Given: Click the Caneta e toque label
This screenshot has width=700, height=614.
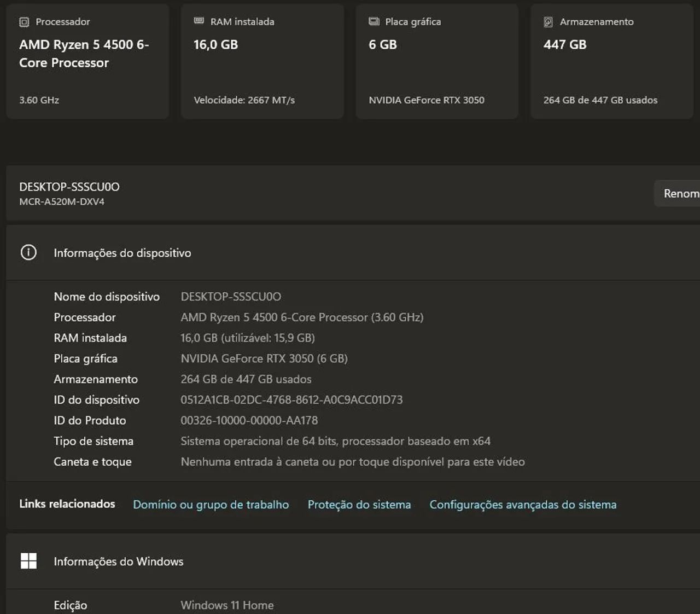Looking at the screenshot, I should click(92, 462).
